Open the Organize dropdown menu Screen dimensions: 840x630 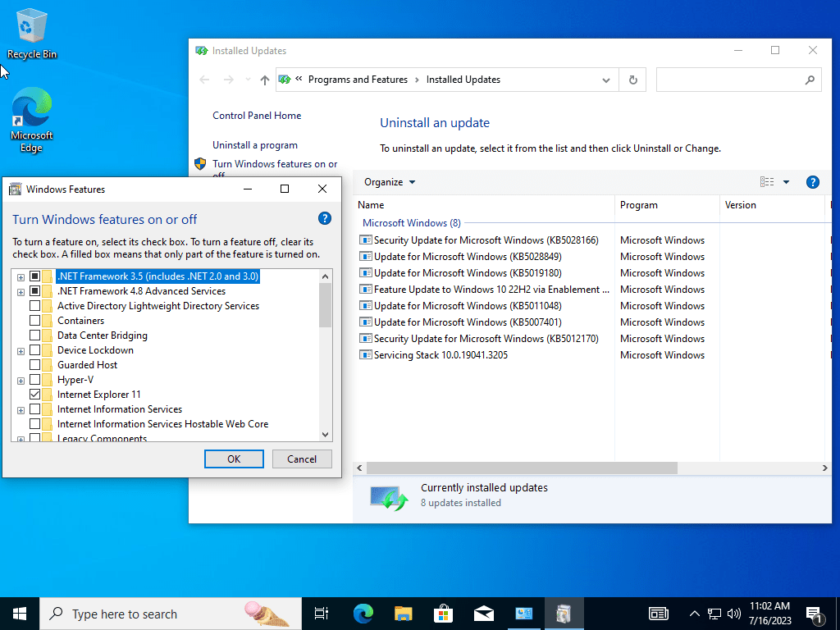point(390,182)
